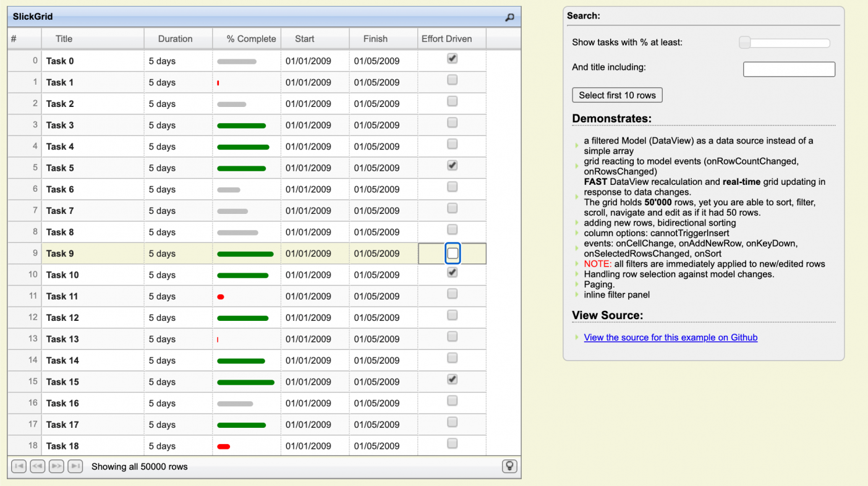Open the grid's inline search filter panel
The image size is (868, 486).
click(509, 17)
